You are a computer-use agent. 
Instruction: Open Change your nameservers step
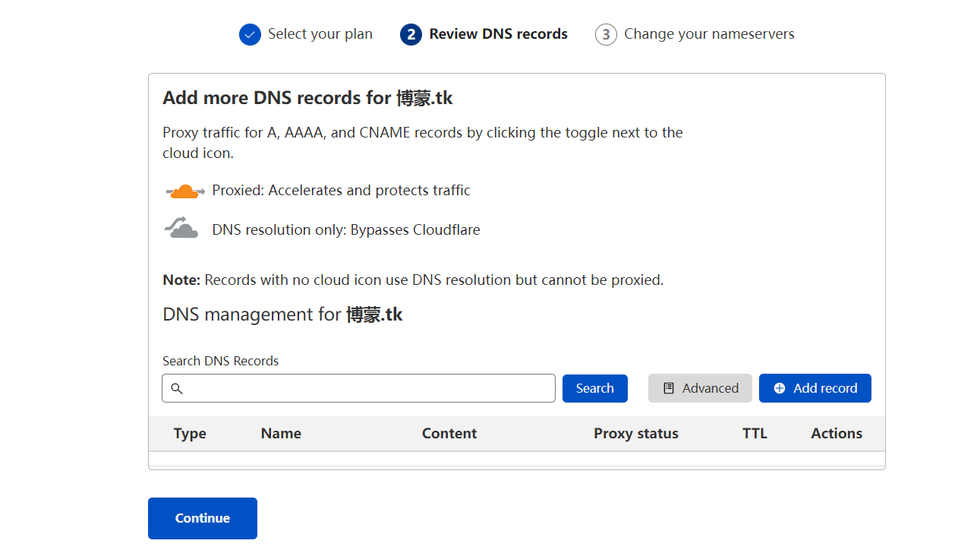709,34
